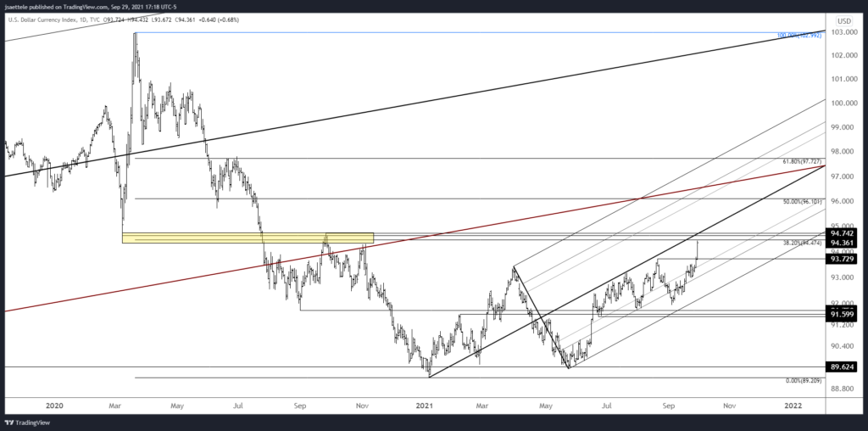Click the U.S. Dollar Currency Index title
Screen dimensions: 868x431
44,21
